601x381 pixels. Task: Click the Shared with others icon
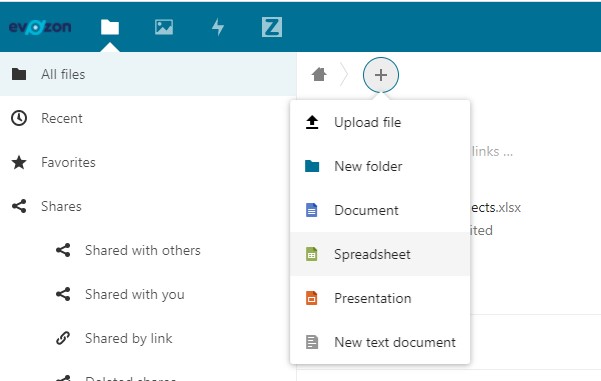(x=63, y=250)
